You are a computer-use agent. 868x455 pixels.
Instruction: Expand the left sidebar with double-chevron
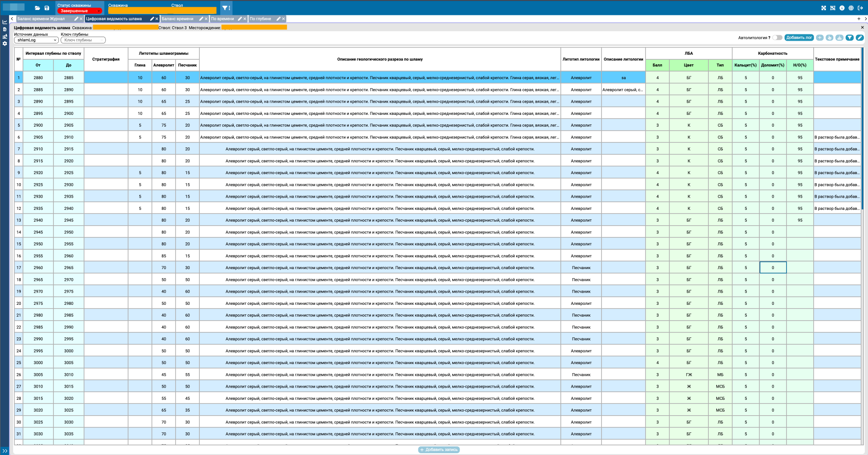coord(5,451)
